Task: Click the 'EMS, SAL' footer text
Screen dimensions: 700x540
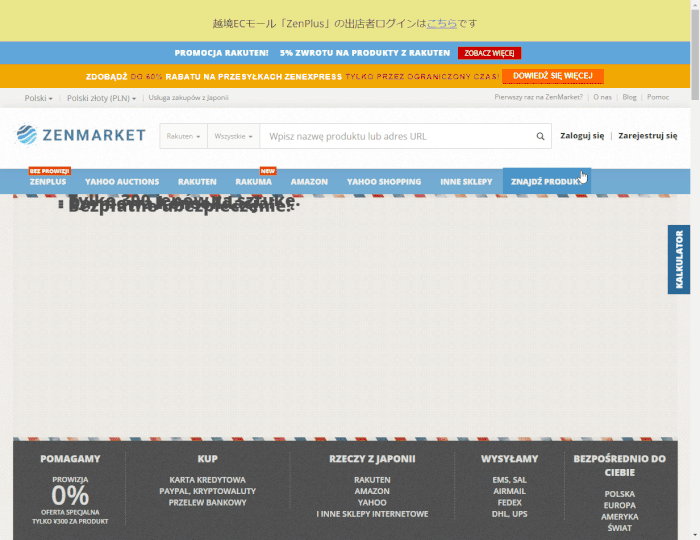Action: point(509,480)
